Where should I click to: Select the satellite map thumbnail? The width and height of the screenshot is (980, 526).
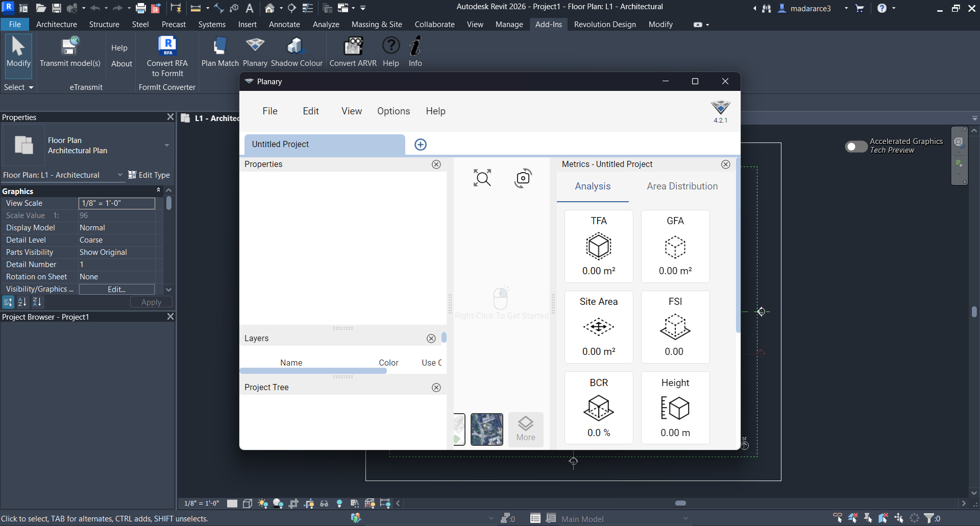point(486,429)
